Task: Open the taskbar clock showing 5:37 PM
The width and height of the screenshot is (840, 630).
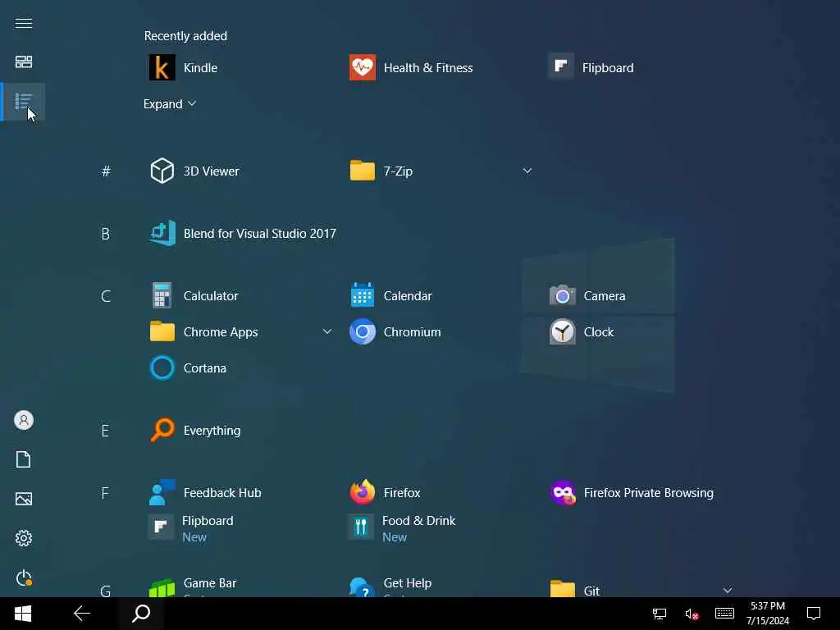Action: pyautogui.click(x=767, y=614)
